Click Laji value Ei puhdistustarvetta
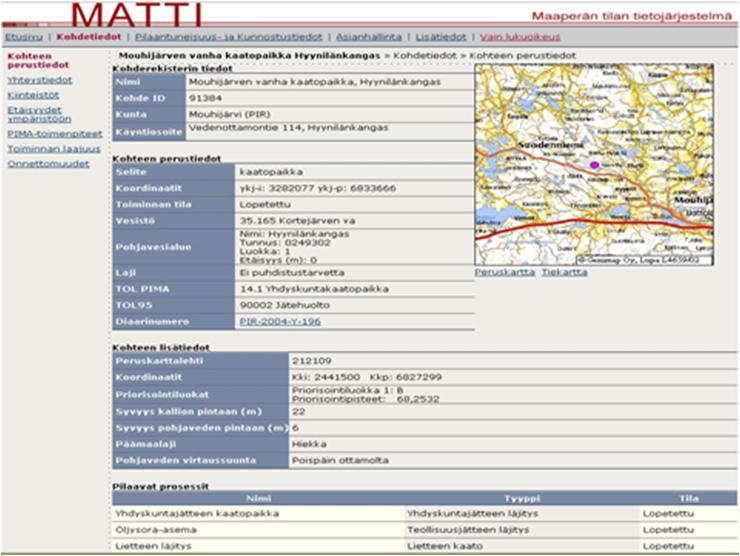The image size is (740, 556). click(292, 273)
